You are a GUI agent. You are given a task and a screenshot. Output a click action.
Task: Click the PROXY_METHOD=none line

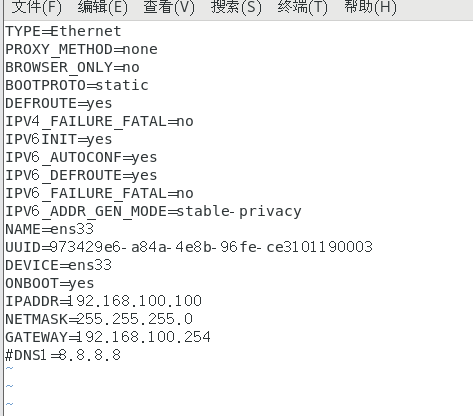[81, 49]
